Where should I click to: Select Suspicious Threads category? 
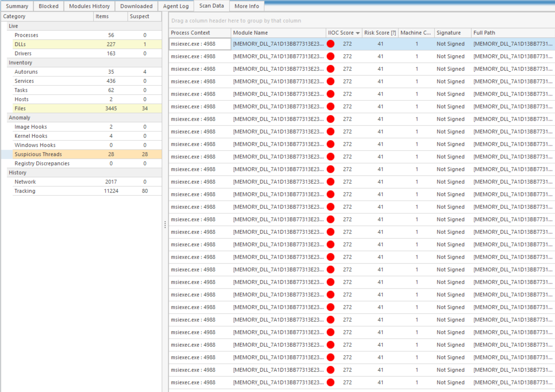pyautogui.click(x=38, y=154)
